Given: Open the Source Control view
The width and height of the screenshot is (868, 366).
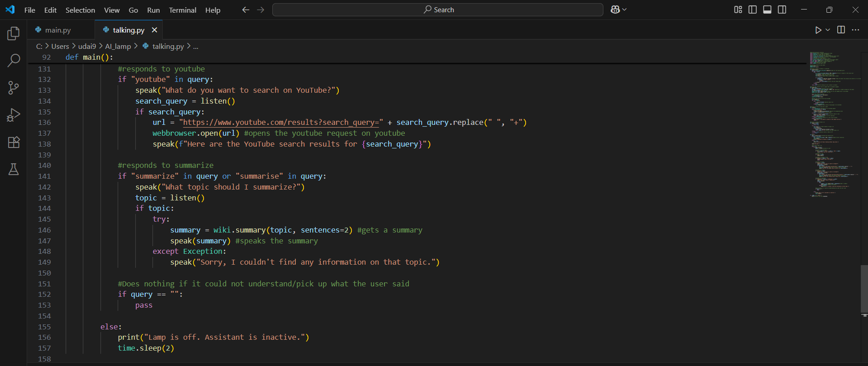Looking at the screenshot, I should 14,88.
